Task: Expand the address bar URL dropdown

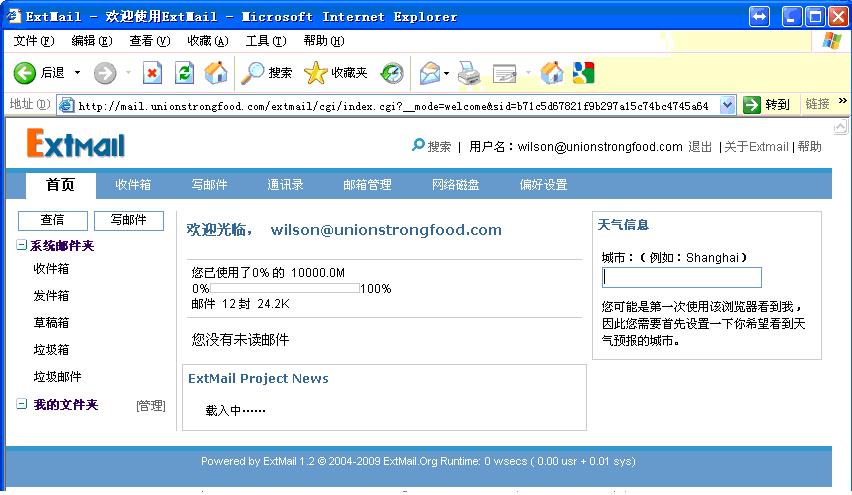Action: click(727, 105)
